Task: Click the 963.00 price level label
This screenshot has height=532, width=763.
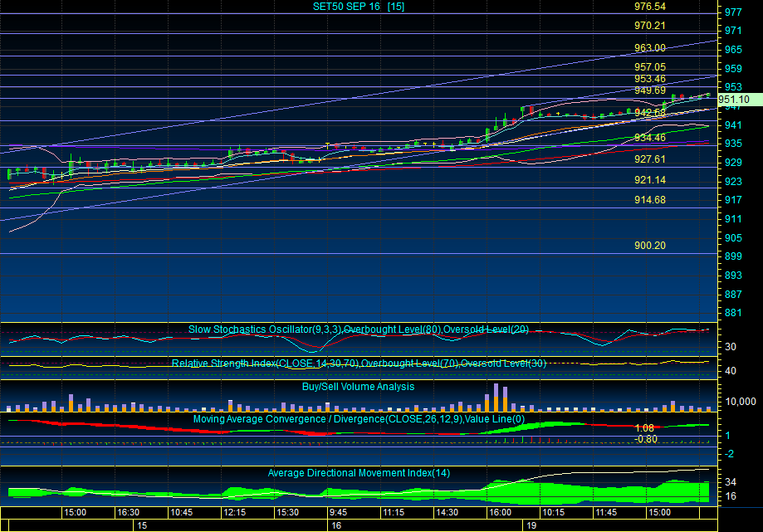Action: coord(649,47)
